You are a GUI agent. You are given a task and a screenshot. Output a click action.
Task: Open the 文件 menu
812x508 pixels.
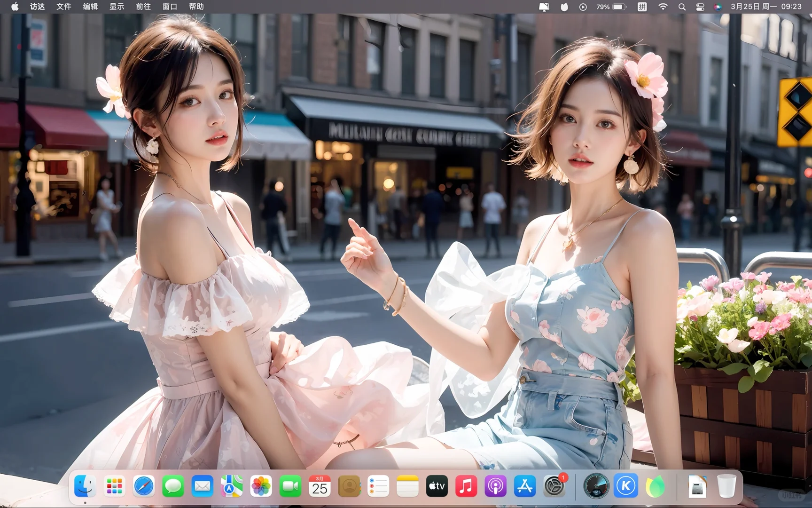click(x=64, y=7)
